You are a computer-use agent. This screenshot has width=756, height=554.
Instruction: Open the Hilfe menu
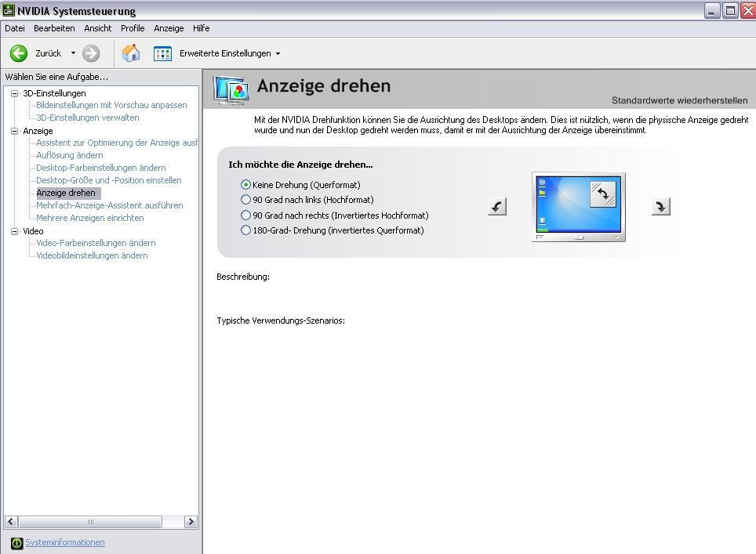pyautogui.click(x=201, y=28)
